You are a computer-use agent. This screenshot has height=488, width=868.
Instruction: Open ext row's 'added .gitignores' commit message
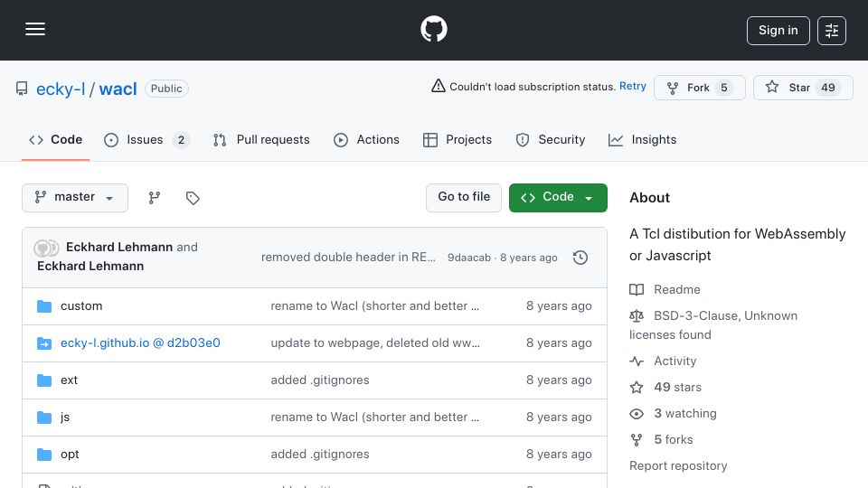pyautogui.click(x=320, y=380)
